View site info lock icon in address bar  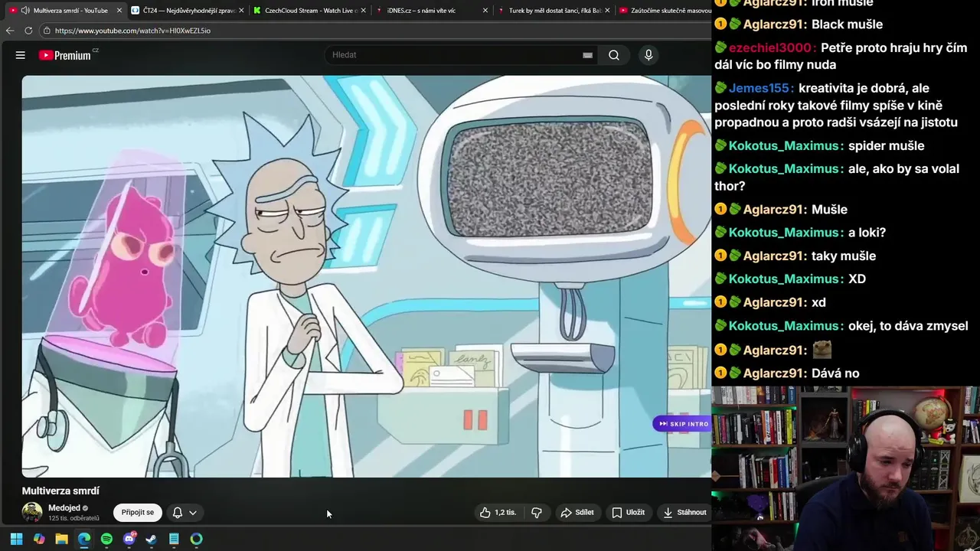(x=47, y=31)
